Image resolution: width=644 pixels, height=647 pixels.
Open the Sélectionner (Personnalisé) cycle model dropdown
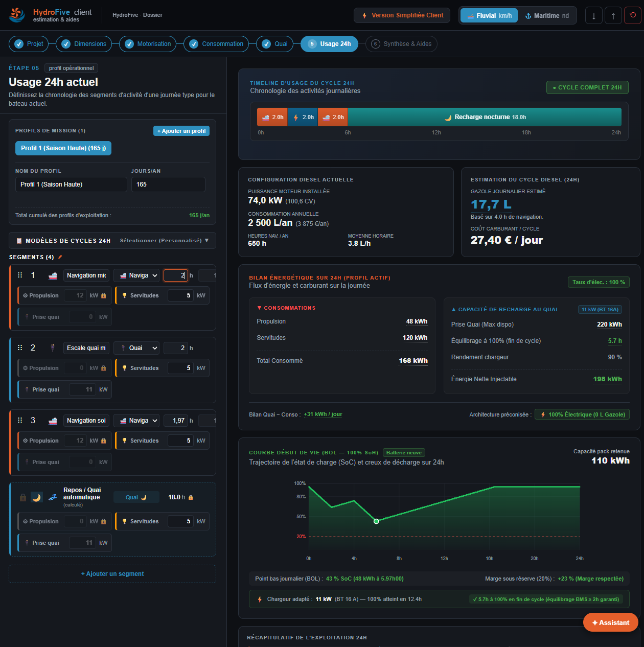tap(165, 241)
